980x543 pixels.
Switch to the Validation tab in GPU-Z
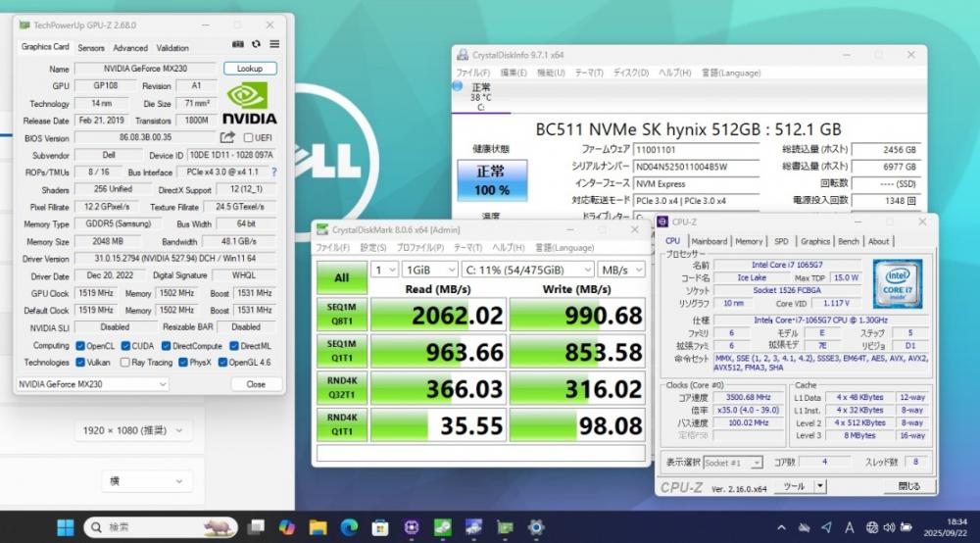[172, 47]
